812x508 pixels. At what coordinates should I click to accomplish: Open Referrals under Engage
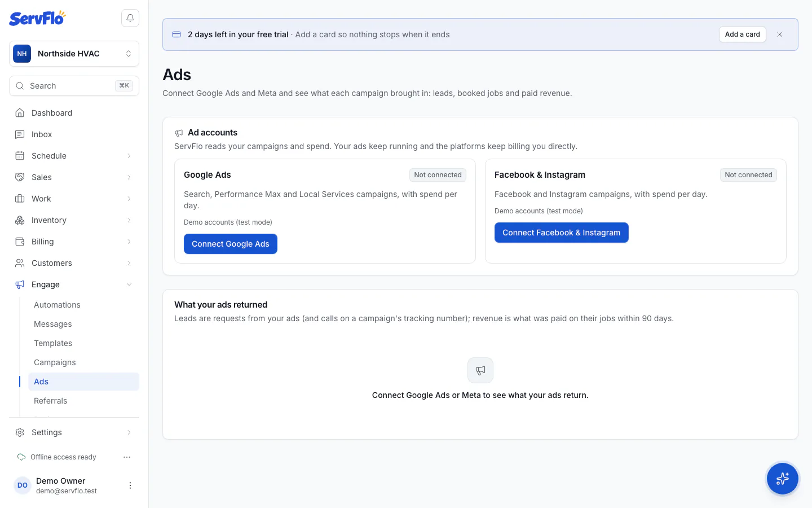(83, 401)
